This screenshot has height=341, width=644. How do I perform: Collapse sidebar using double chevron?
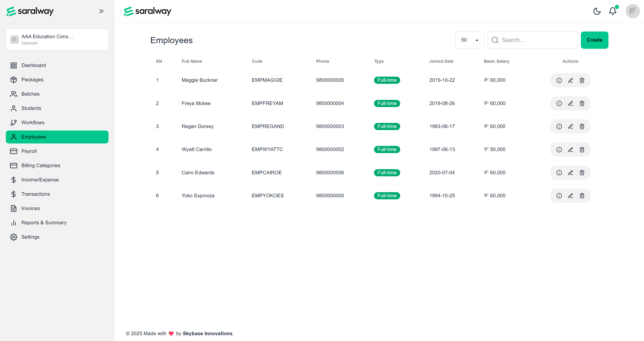[x=101, y=11]
